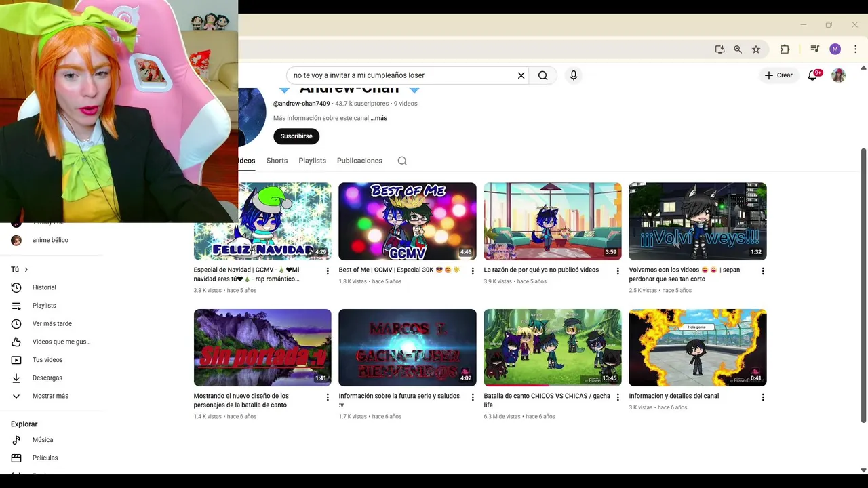The height and width of the screenshot is (488, 868).
Task: Click install app icon in address bar
Action: click(x=719, y=49)
